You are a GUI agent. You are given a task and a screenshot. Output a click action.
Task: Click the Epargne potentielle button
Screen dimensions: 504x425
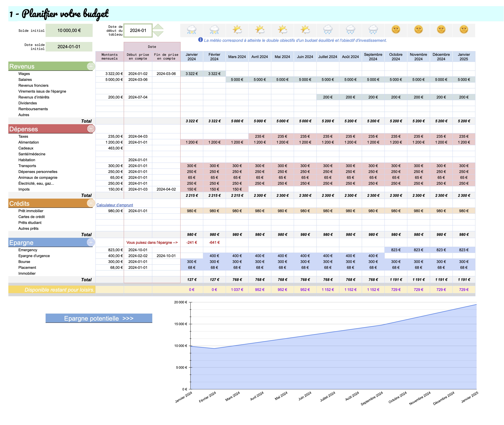tap(99, 318)
